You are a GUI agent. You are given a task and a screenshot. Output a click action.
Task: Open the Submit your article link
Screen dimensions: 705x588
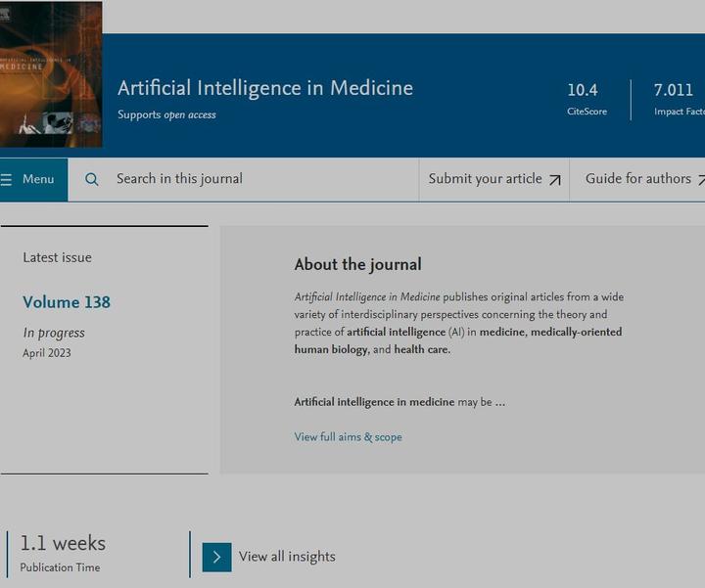[485, 179]
